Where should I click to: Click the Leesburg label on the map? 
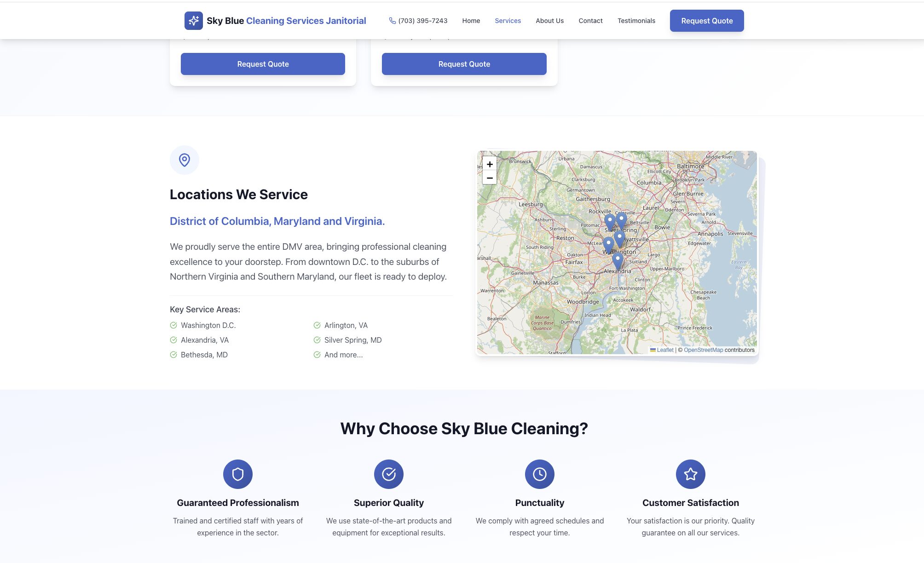(x=531, y=204)
